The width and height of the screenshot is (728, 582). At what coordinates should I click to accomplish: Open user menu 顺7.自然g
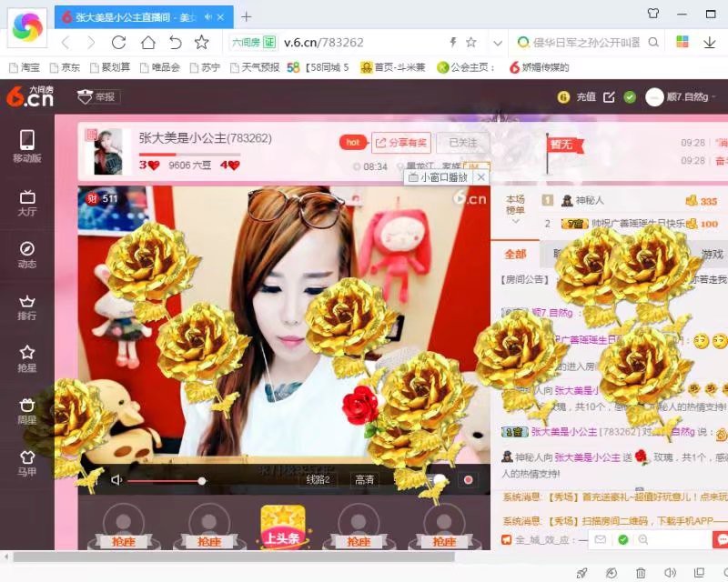click(x=681, y=97)
